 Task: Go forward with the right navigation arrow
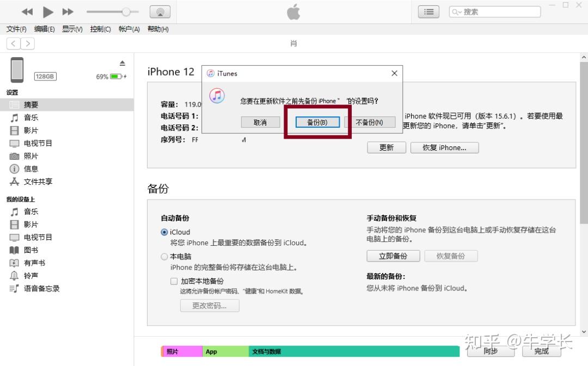[x=28, y=44]
